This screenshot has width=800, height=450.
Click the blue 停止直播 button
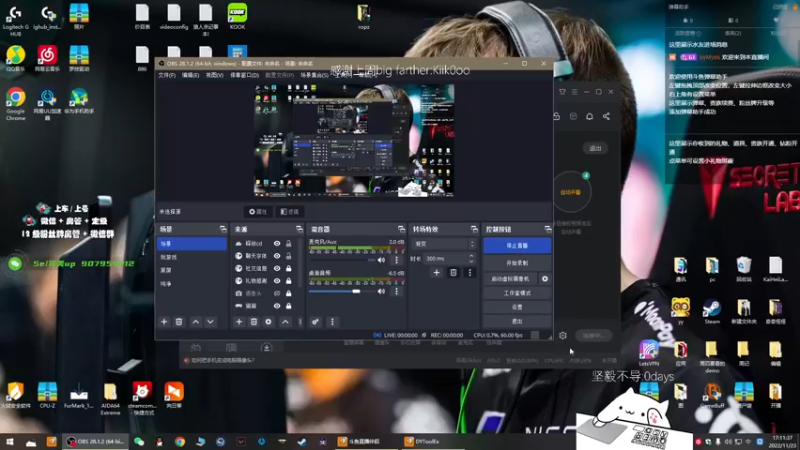[x=517, y=245]
